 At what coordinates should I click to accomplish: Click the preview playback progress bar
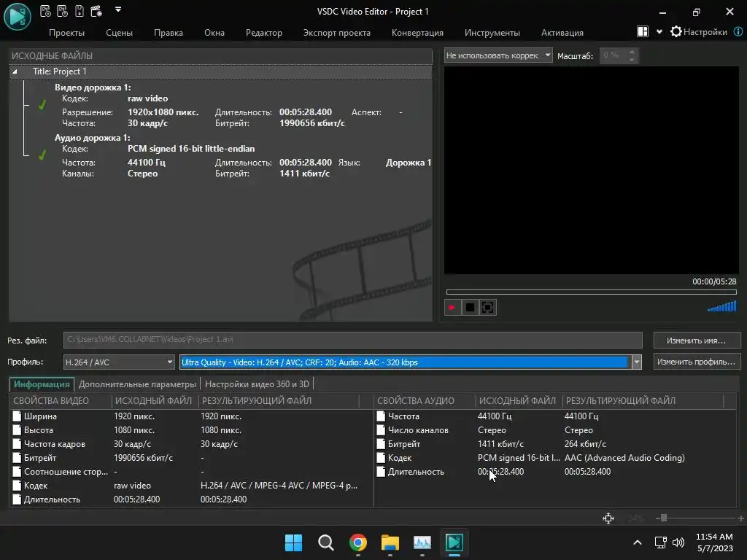click(591, 292)
